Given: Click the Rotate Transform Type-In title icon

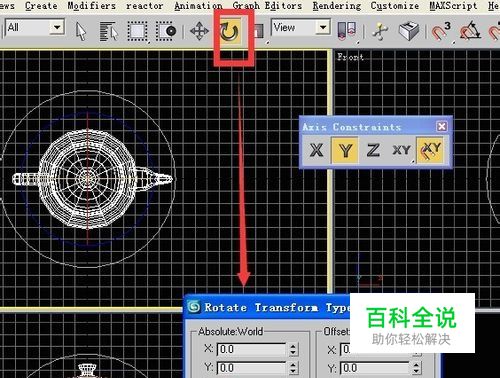Looking at the screenshot, I should (194, 307).
